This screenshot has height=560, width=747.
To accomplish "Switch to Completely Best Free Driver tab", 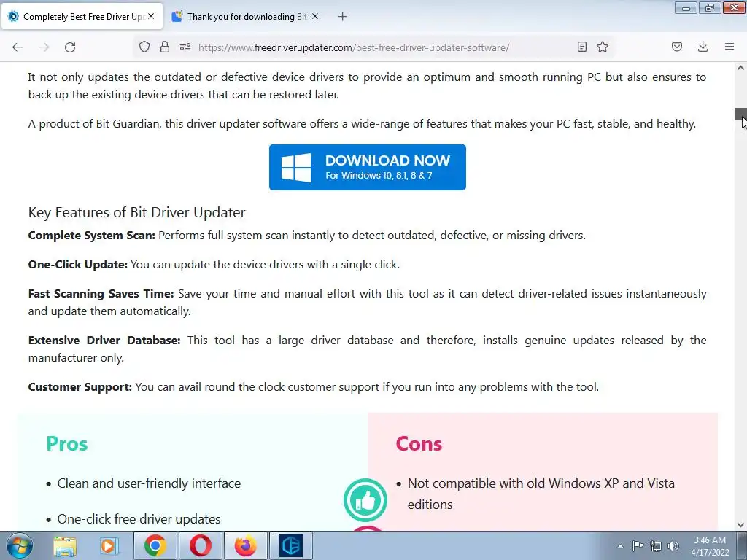I will point(82,17).
